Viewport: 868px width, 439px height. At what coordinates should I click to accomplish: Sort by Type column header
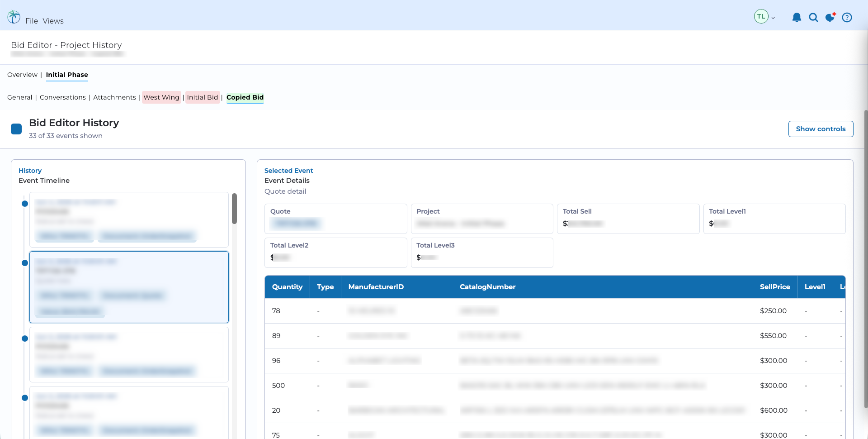coord(325,287)
